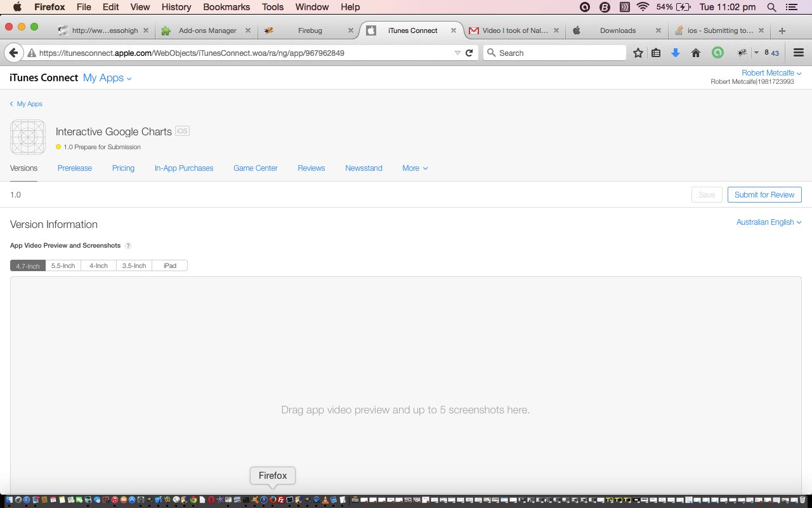Click the green circular extension icon in toolbar
Image resolution: width=812 pixels, height=508 pixels.
[717, 53]
